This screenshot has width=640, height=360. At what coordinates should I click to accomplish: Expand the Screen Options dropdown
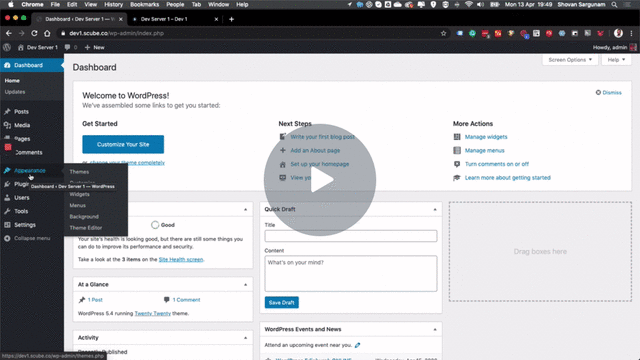pyautogui.click(x=570, y=60)
